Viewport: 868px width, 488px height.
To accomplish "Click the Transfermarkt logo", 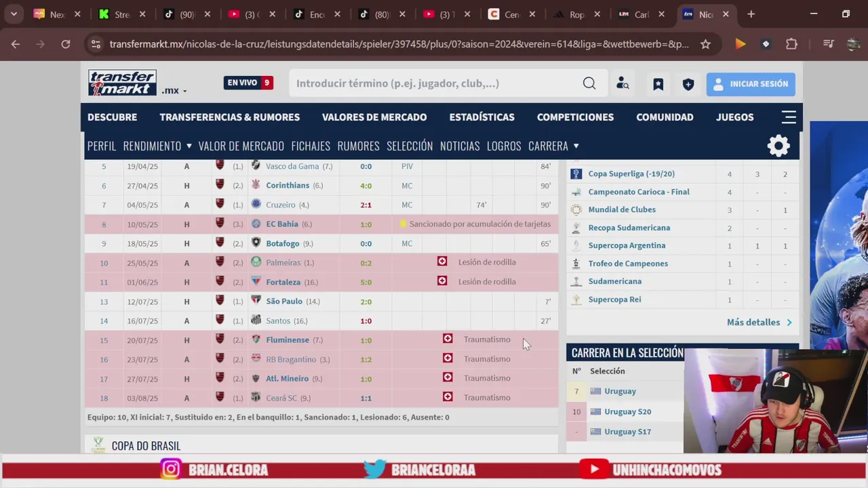I will 122,83.
